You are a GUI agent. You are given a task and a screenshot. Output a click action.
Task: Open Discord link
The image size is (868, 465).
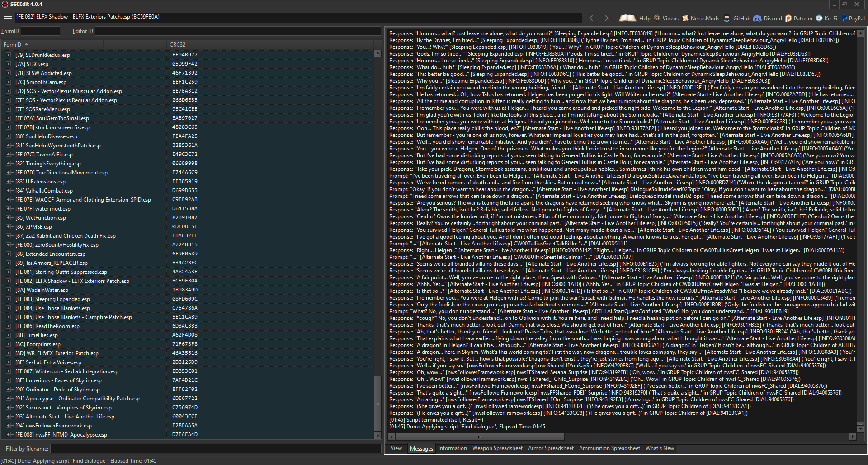coord(768,19)
